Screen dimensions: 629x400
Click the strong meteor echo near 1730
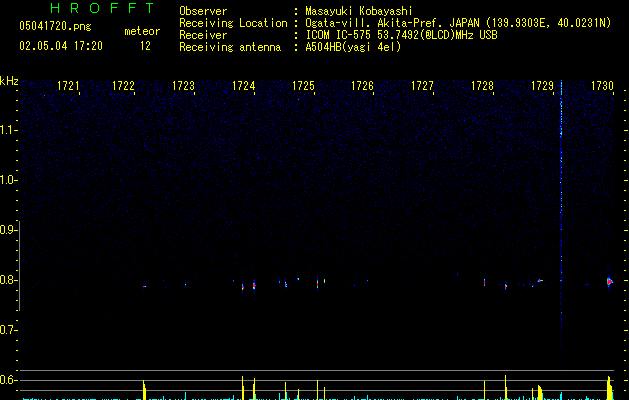pyautogui.click(x=610, y=282)
